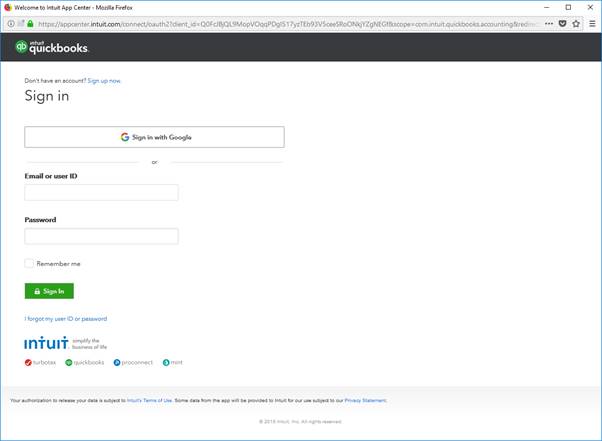Click the Intuit logo below the form
The image size is (602, 441).
45,342
